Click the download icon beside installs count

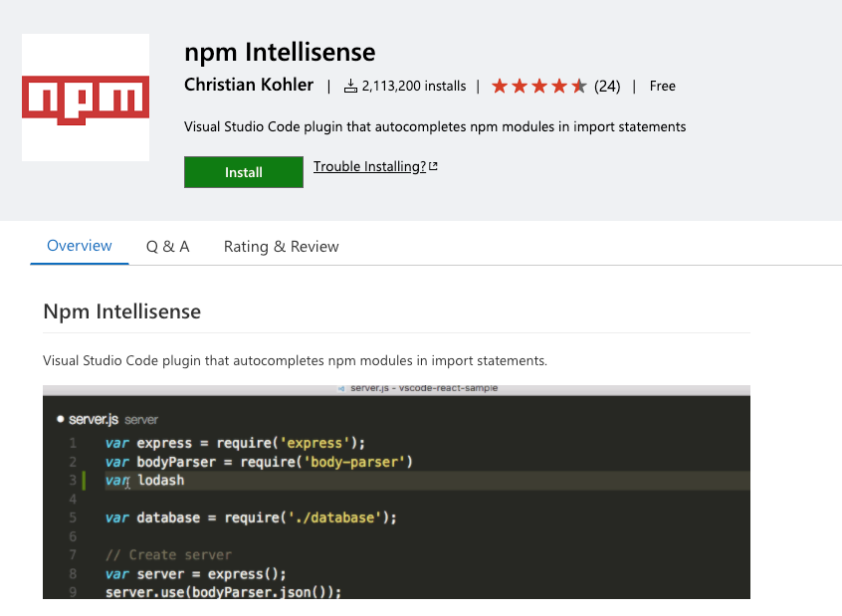click(350, 86)
